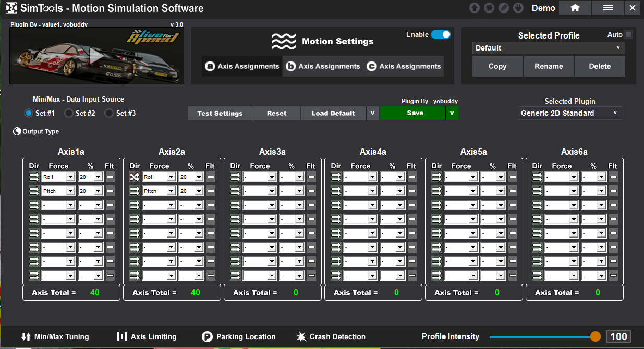Click the Flt minus icon for Axis1a Pitch
This screenshot has height=349, width=644.
tap(110, 191)
